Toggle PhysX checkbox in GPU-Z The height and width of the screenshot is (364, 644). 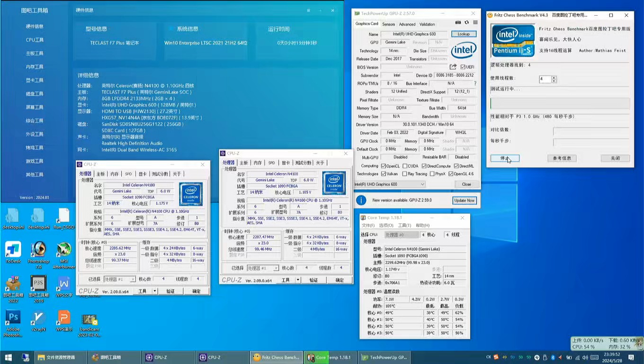431,174
